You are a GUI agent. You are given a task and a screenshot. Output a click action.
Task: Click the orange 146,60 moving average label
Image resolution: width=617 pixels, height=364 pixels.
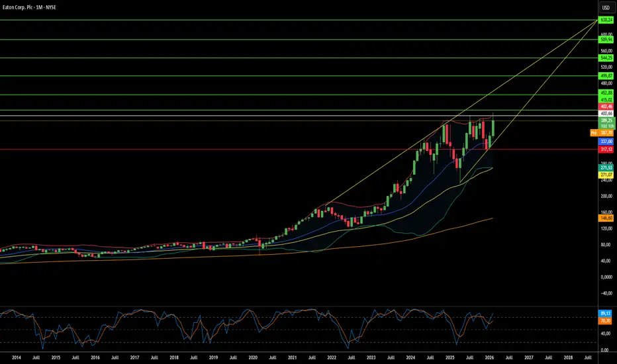[x=606, y=218]
